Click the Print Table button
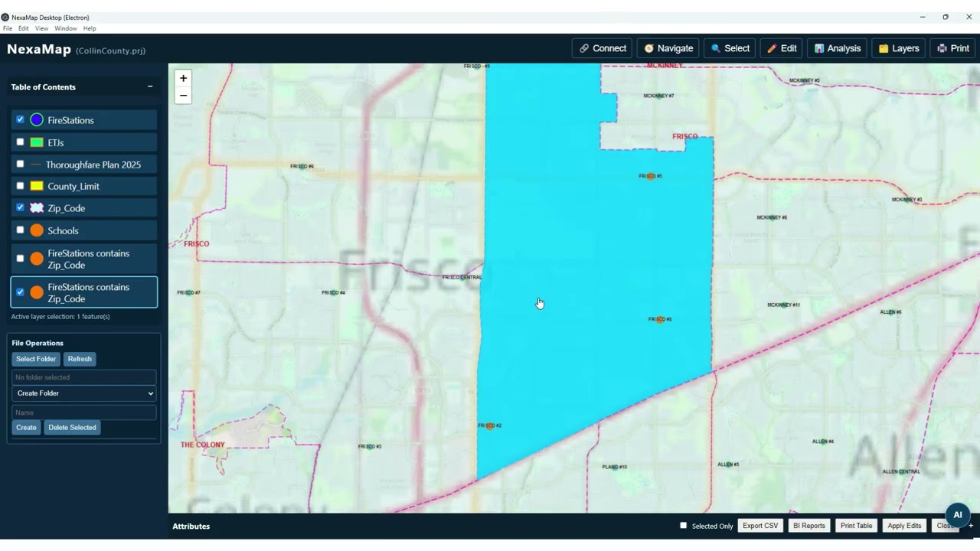This screenshot has width=980, height=551. [x=856, y=526]
